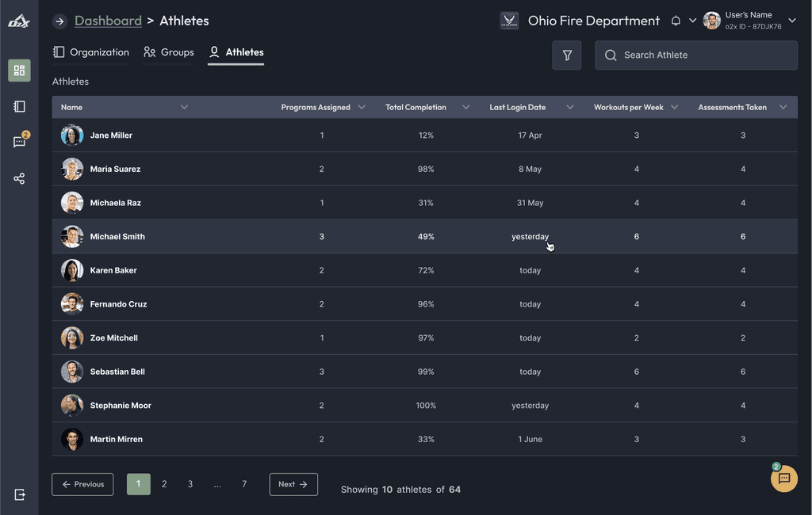Expand Assessments Taken column chevron
Screen dimensions: 812x515
pos(783,107)
